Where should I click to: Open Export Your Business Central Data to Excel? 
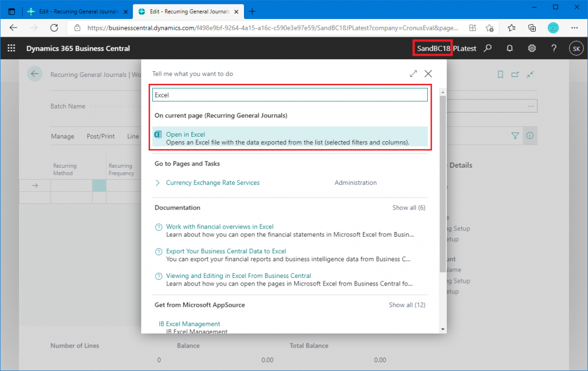point(226,251)
